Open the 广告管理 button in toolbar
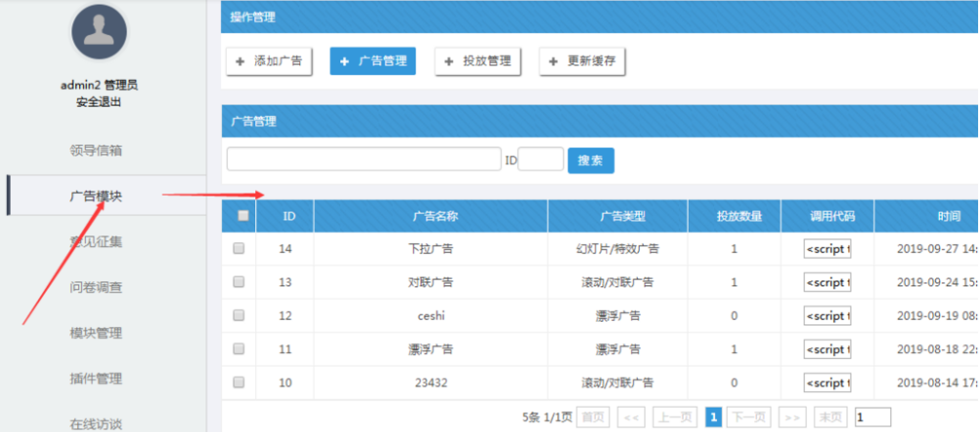Viewport: 980px width, 433px height. [373, 62]
